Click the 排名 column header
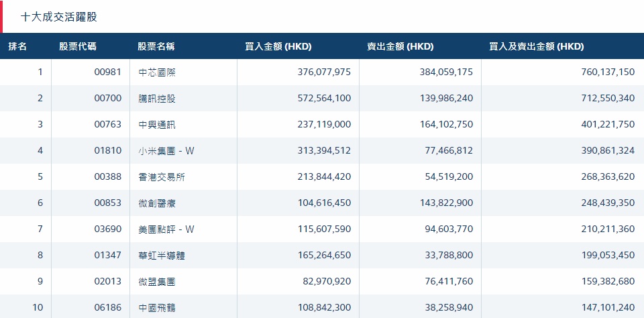 click(17, 46)
